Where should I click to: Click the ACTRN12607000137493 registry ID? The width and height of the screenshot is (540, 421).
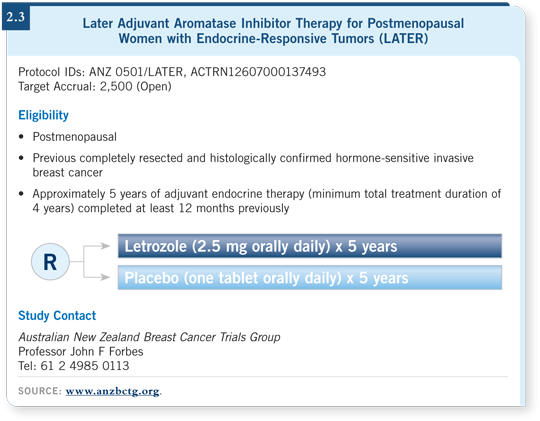click(258, 72)
